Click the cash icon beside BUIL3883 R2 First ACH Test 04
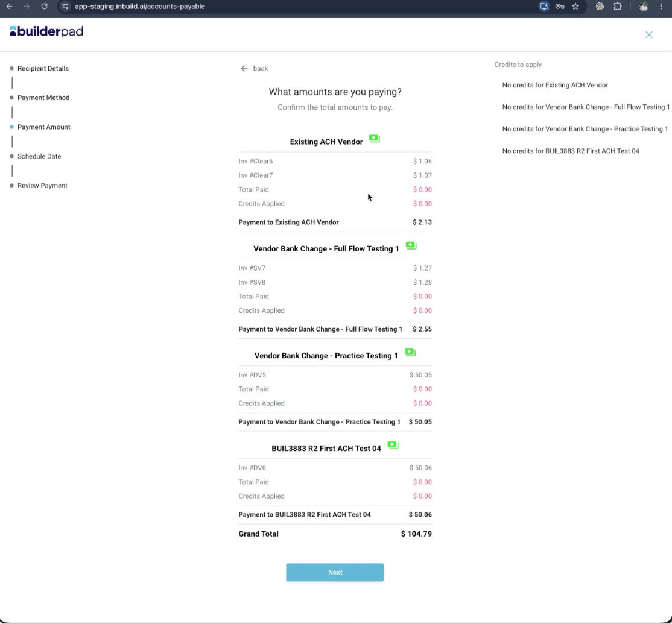The height and width of the screenshot is (624, 672). 393,446
